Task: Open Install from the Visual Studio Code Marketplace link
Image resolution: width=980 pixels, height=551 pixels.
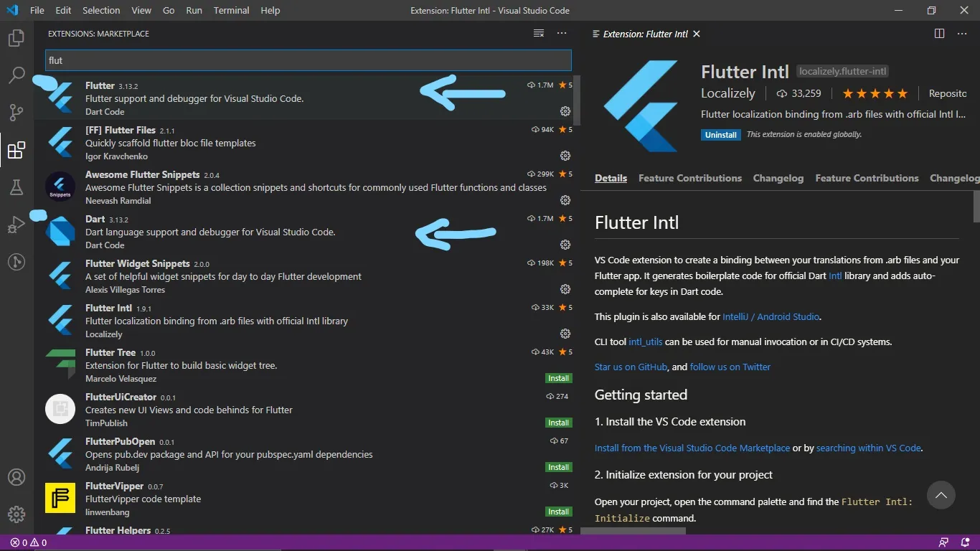Action: (692, 448)
